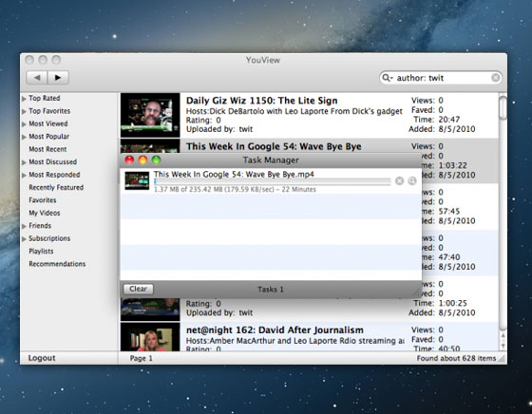Click the 1:00:25 video row thumbnail
532x414 pixels.
[x=150, y=310]
